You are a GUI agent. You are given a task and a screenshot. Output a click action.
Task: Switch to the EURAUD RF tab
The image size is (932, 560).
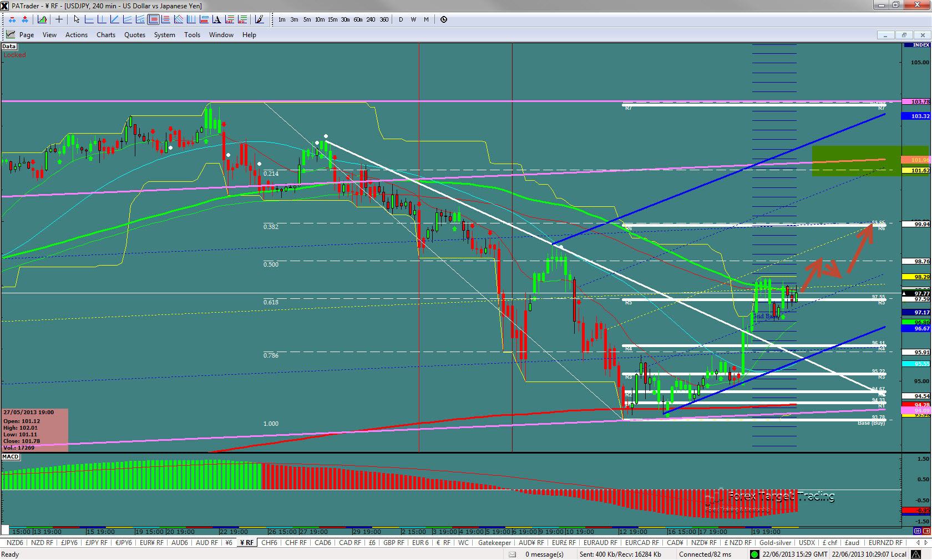point(600,543)
